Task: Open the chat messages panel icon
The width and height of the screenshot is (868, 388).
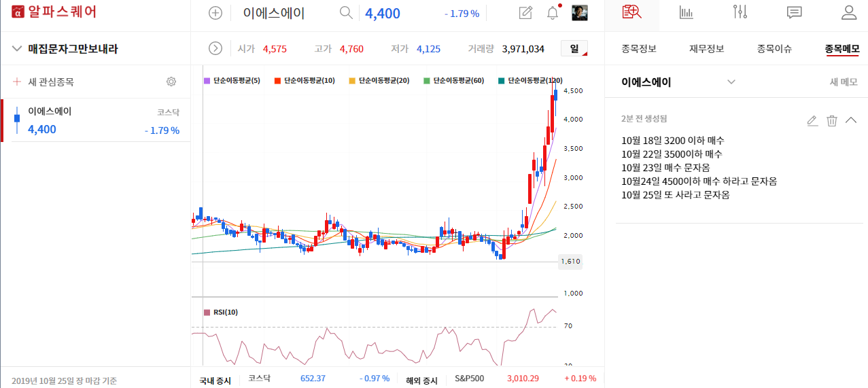Action: [794, 12]
